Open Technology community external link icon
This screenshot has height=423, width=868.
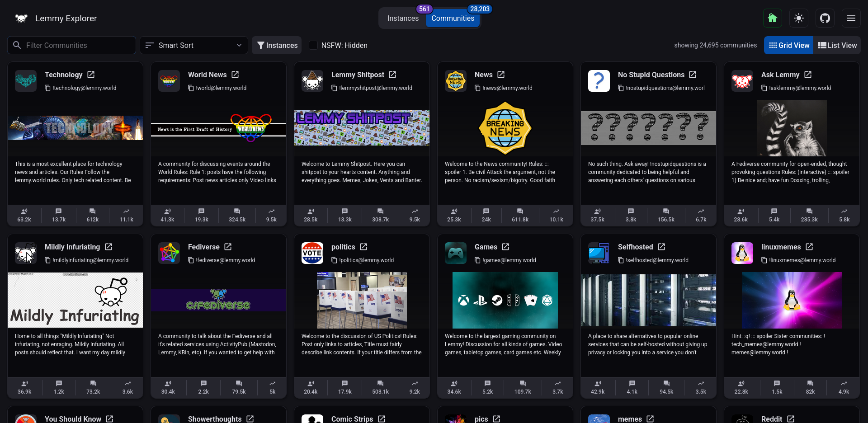91,75
